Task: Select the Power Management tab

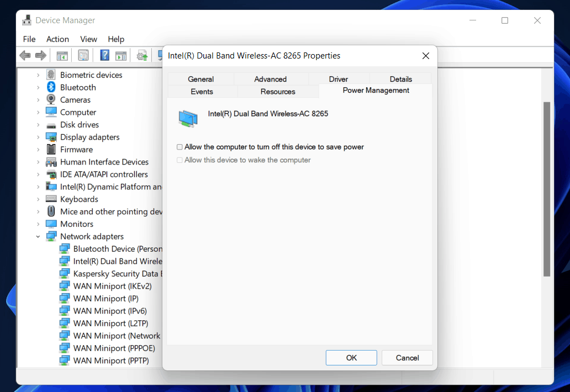Action: pos(376,91)
